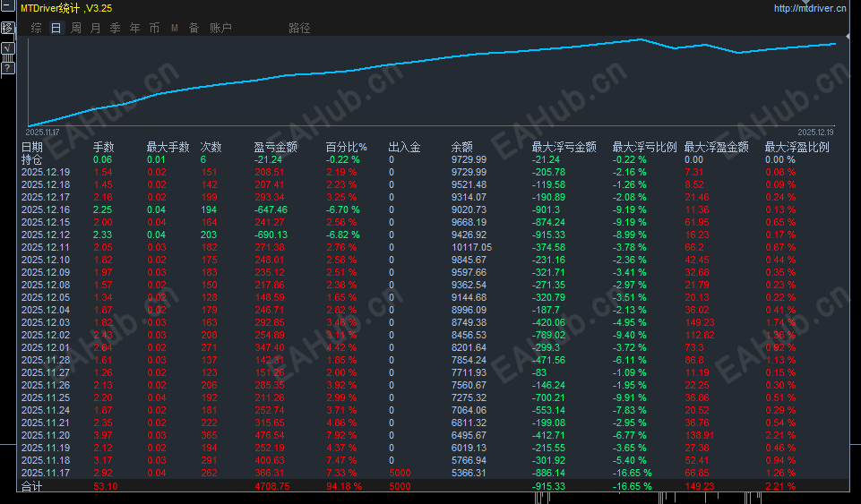Click the 手数 column header
This screenshot has width=861, height=504.
[x=103, y=147]
